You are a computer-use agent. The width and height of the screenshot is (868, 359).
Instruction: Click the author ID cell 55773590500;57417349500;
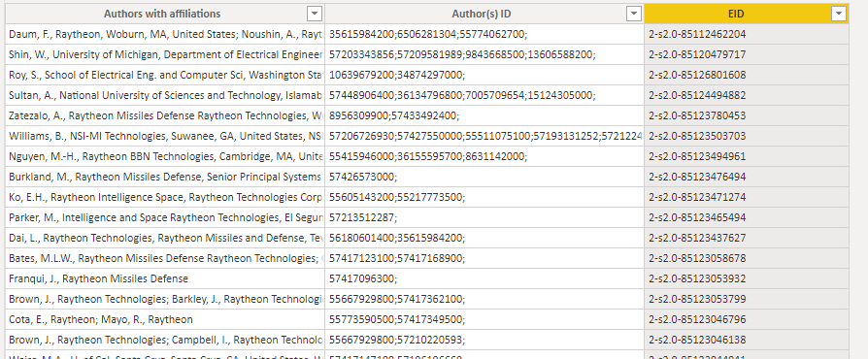point(484,320)
